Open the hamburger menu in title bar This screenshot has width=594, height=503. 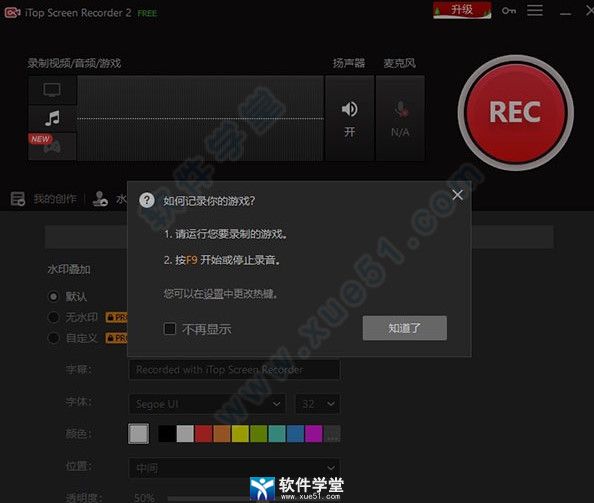pyautogui.click(x=535, y=11)
